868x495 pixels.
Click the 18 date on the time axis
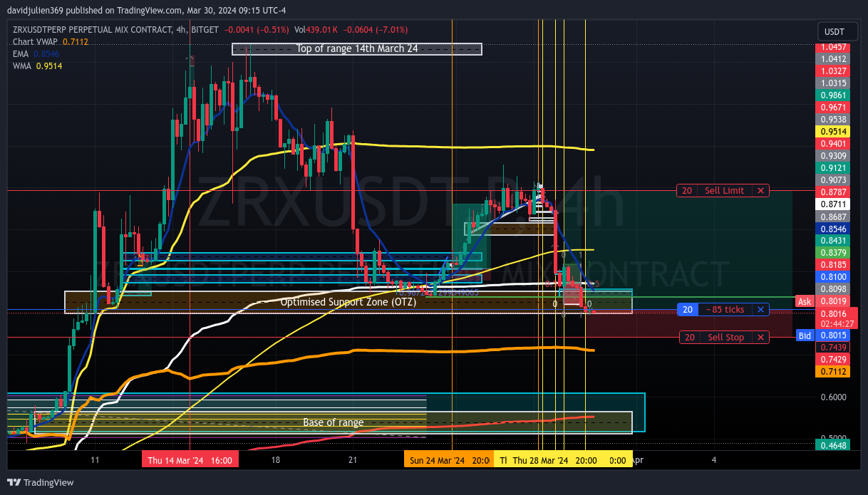(276, 460)
